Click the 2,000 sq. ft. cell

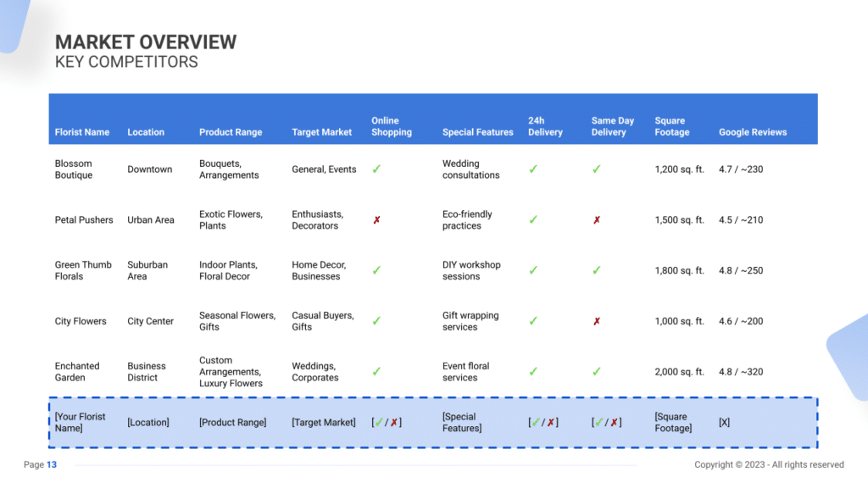(679, 372)
